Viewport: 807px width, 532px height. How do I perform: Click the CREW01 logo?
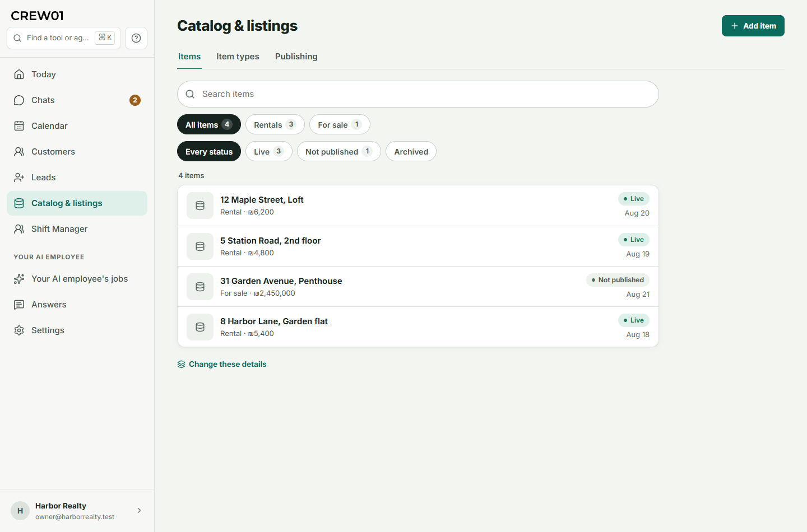pos(38,16)
